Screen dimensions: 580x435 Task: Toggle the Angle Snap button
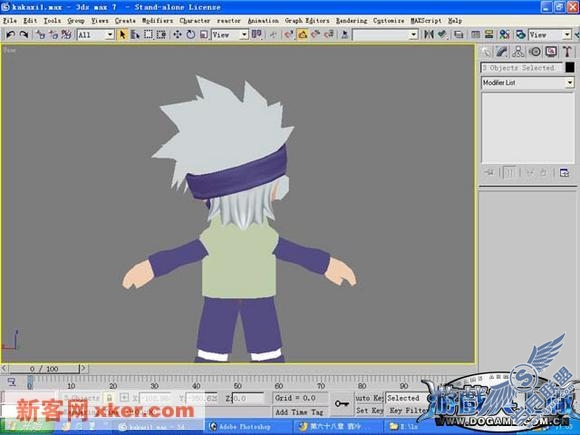(x=303, y=35)
